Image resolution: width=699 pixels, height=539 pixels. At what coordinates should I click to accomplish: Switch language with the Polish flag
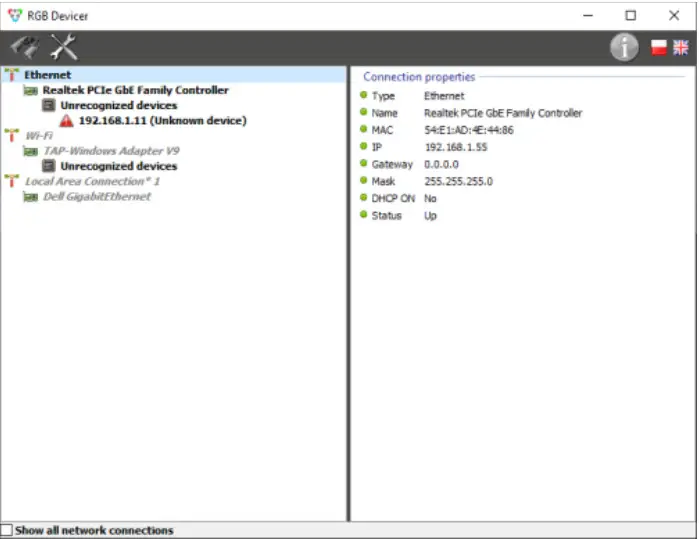point(658,47)
